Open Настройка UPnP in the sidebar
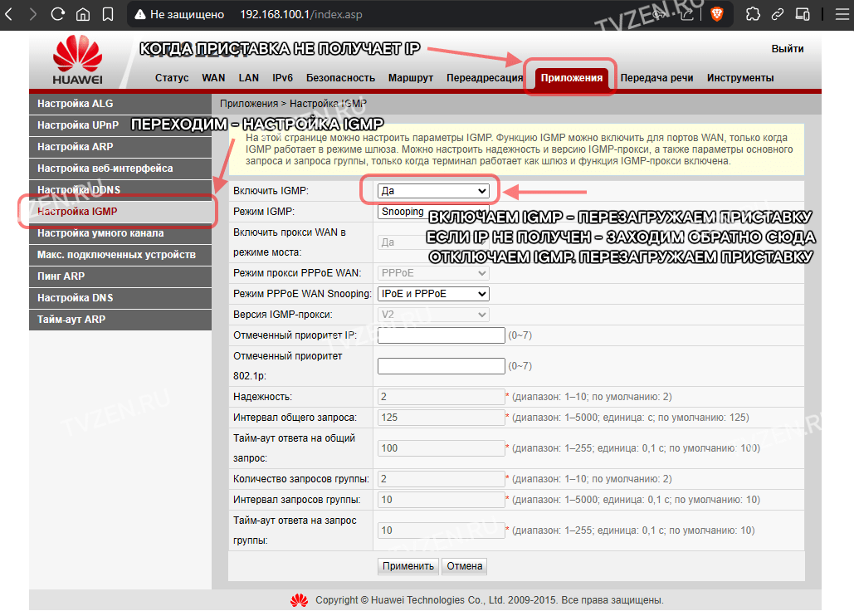Image resolution: width=854 pixels, height=616 pixels. point(120,125)
